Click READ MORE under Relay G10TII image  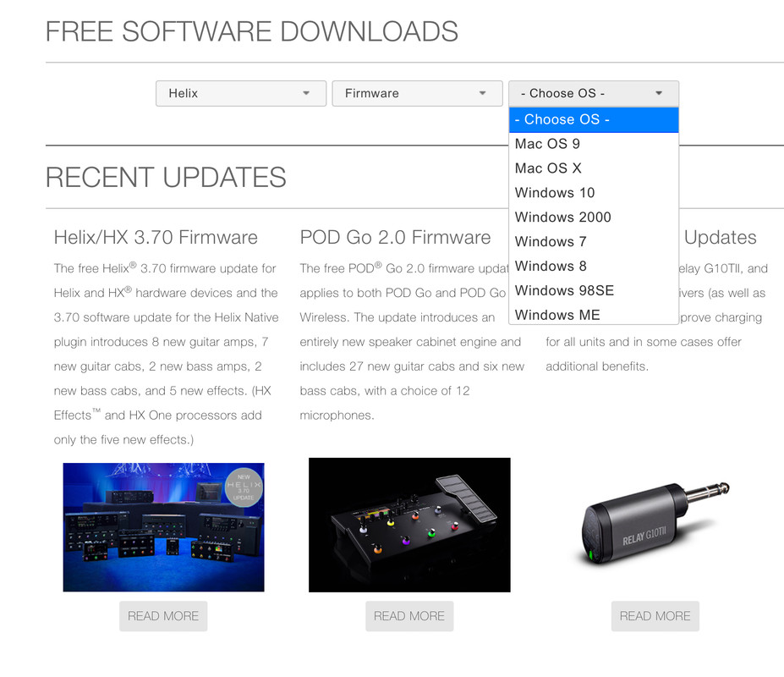click(x=655, y=616)
